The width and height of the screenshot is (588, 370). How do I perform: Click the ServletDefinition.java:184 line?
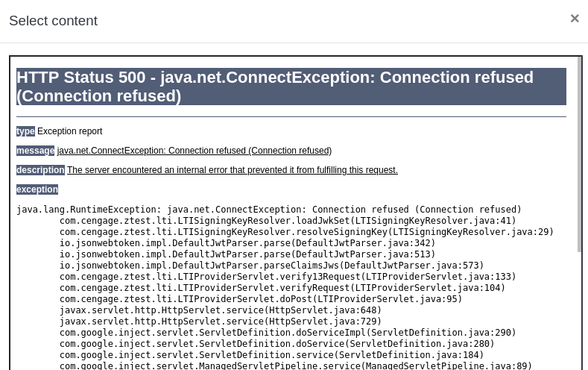pyautogui.click(x=271, y=355)
